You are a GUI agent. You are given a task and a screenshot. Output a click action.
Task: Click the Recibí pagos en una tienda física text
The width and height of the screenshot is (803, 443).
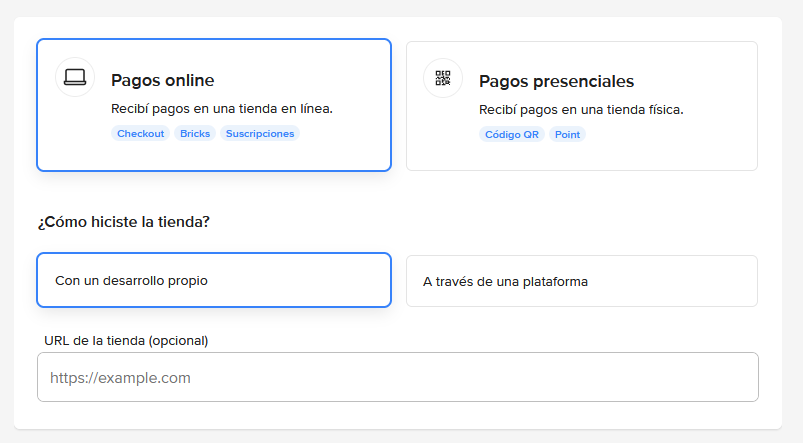(581, 110)
